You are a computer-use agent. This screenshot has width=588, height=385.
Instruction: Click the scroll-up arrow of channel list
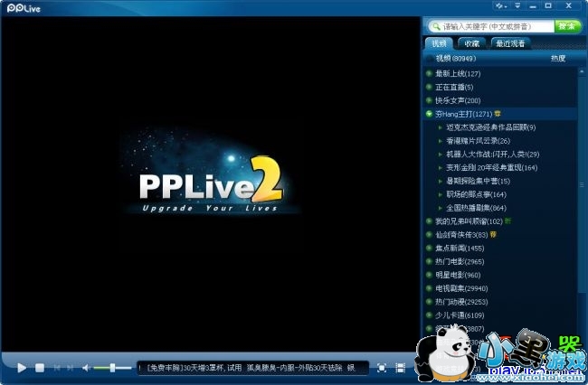point(582,71)
